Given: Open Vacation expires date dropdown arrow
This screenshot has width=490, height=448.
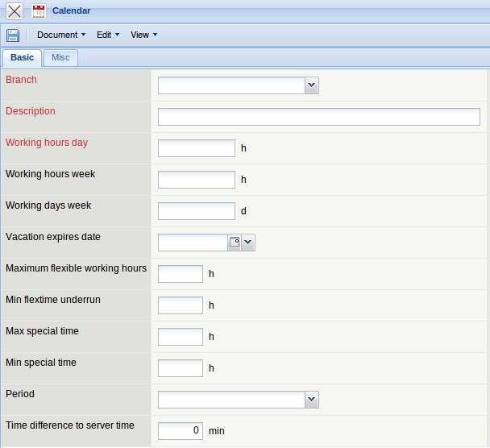Looking at the screenshot, I should tap(248, 243).
